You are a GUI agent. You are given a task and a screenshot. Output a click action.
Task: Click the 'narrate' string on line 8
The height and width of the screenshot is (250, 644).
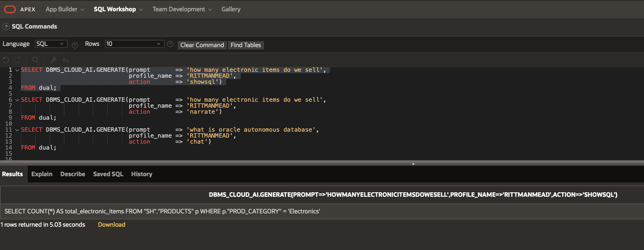pos(202,112)
